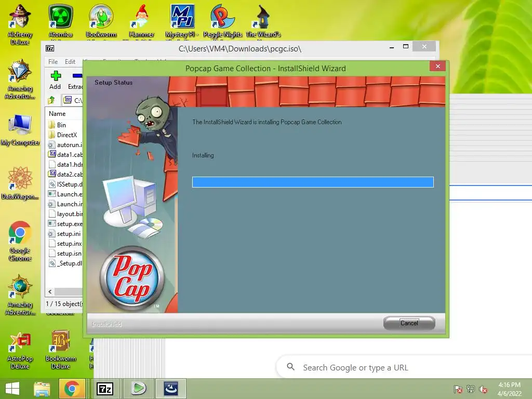Cancel the Popcap Game Collection installation
This screenshot has height=399, width=532.
[409, 323]
